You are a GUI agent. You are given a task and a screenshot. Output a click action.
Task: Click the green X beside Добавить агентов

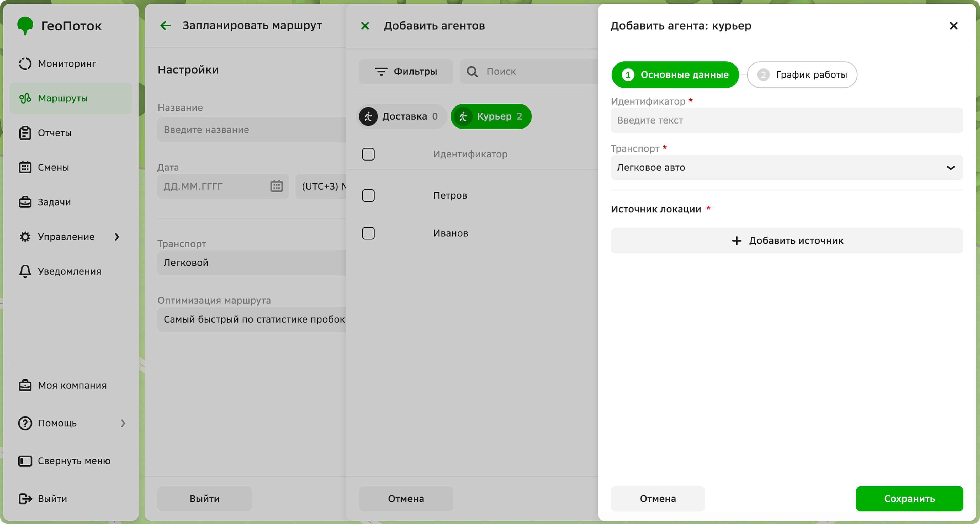point(365,25)
